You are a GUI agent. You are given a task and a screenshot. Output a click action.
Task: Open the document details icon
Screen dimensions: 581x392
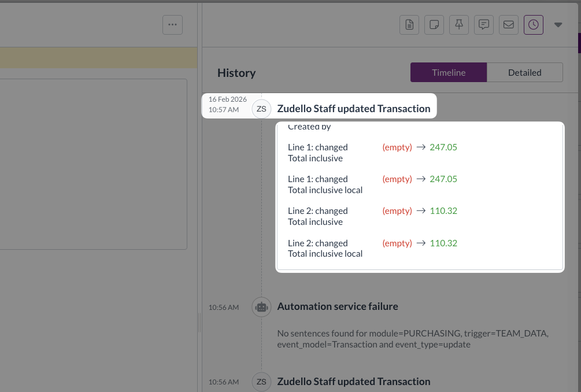point(409,25)
